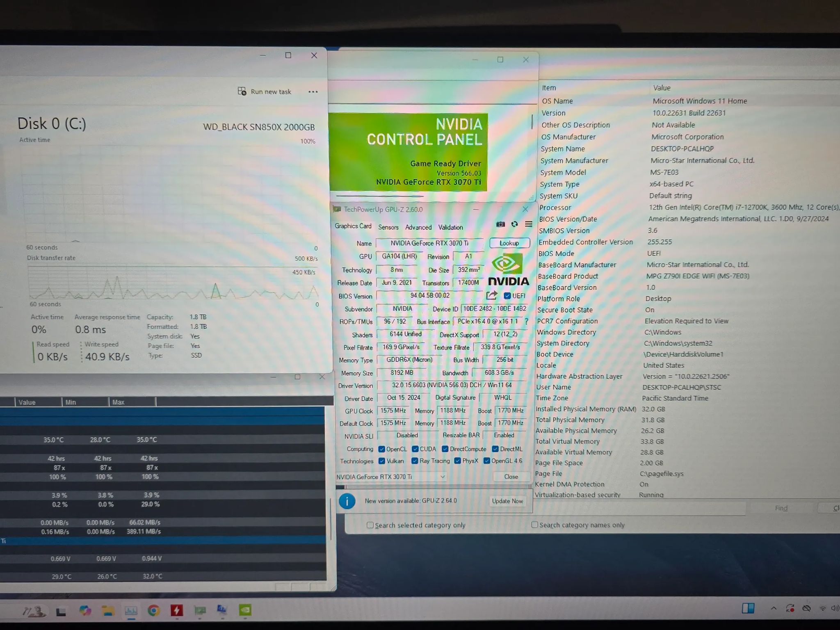Click the Wi-Fi icon in system tray
Image resolution: width=840 pixels, height=630 pixels.
point(822,608)
